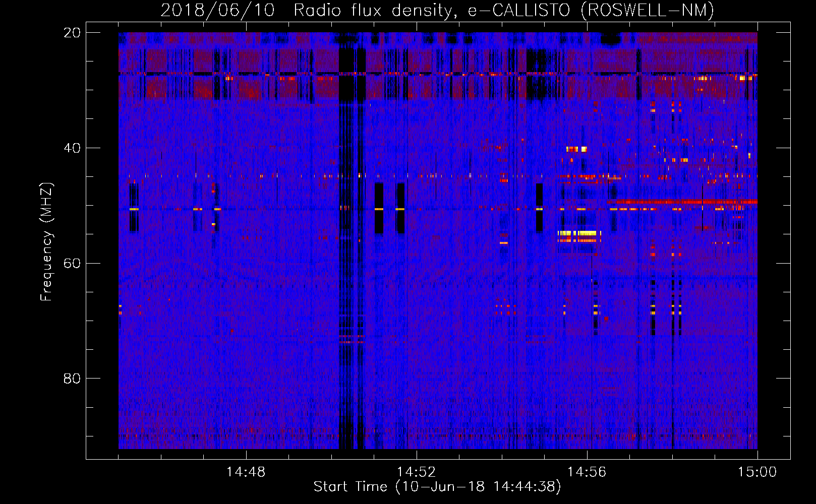Click the '14:56' time tick label

[x=587, y=472]
